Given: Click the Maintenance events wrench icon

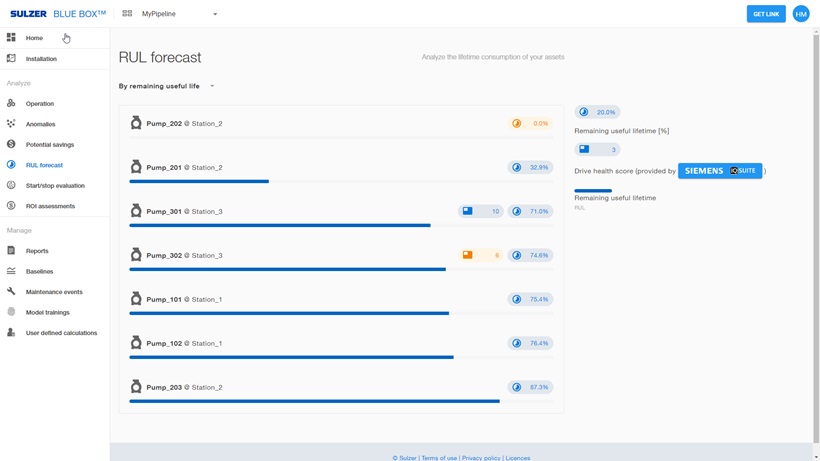Looking at the screenshot, I should pyautogui.click(x=11, y=292).
